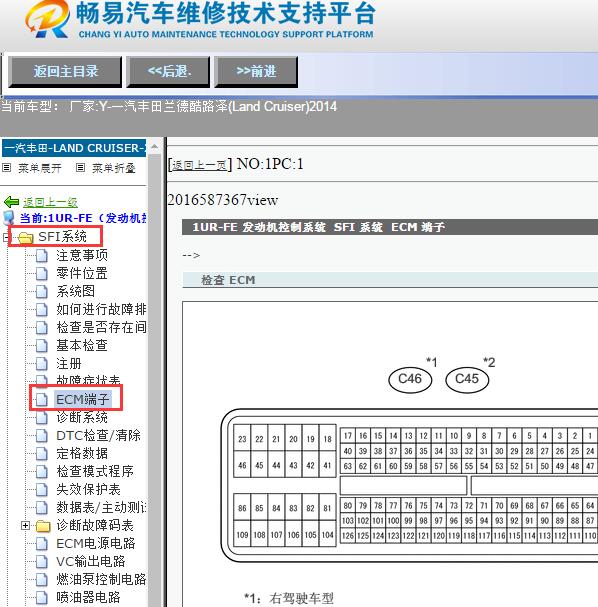Click the 菜单展开 list icon
Screen dimensions: 598x607
coord(7,168)
